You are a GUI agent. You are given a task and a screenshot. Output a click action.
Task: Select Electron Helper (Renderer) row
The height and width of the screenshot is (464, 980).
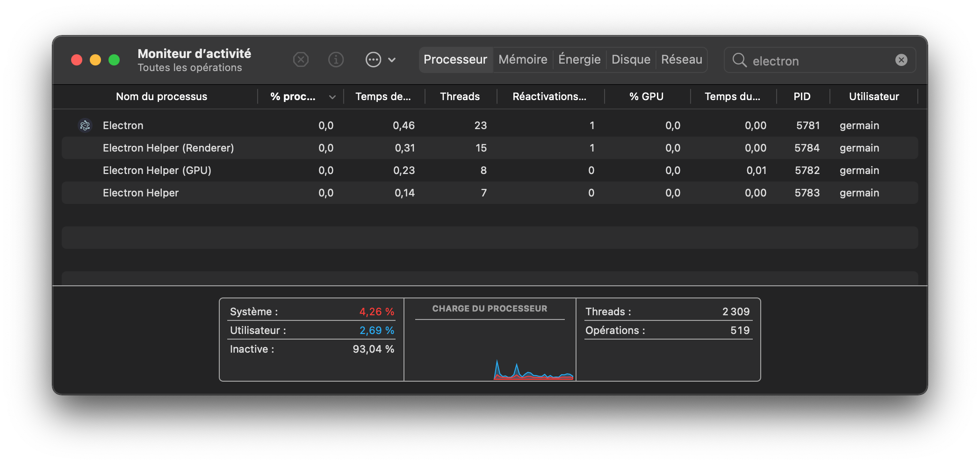coord(490,148)
